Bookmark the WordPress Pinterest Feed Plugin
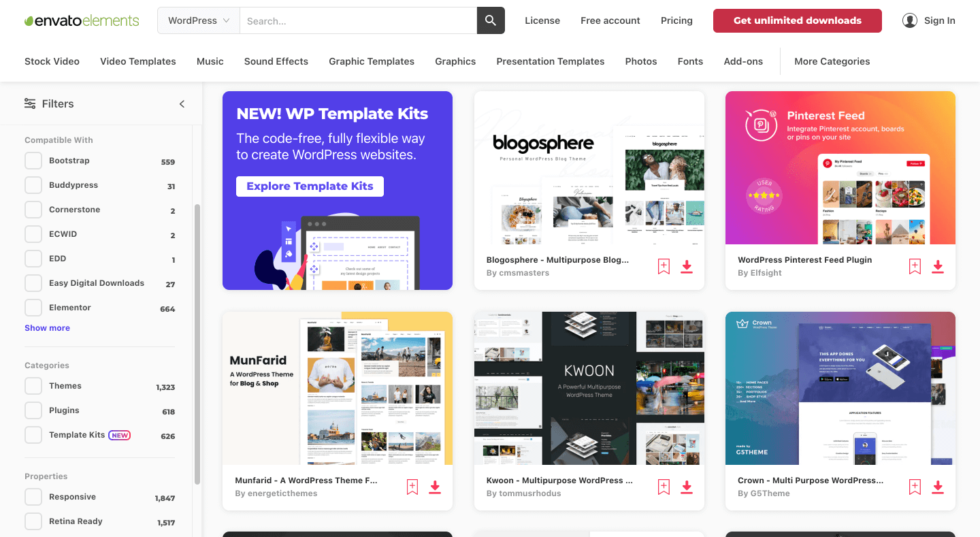The height and width of the screenshot is (537, 980). coord(915,266)
